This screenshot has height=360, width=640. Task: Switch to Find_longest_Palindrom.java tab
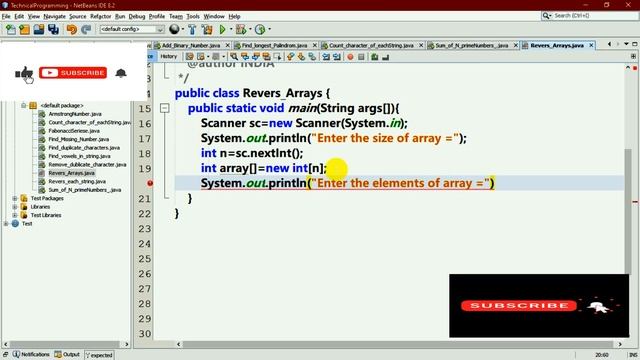tap(274, 45)
